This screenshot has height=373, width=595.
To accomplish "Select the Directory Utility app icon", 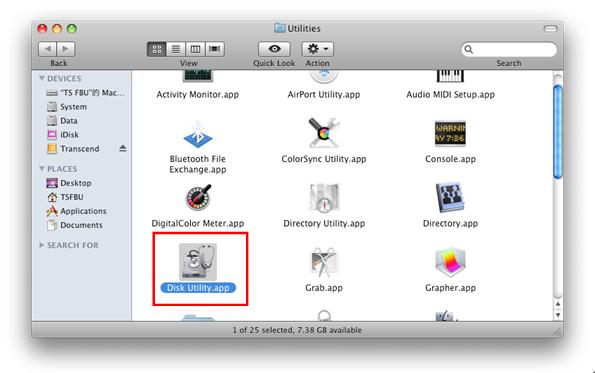I will [x=324, y=198].
